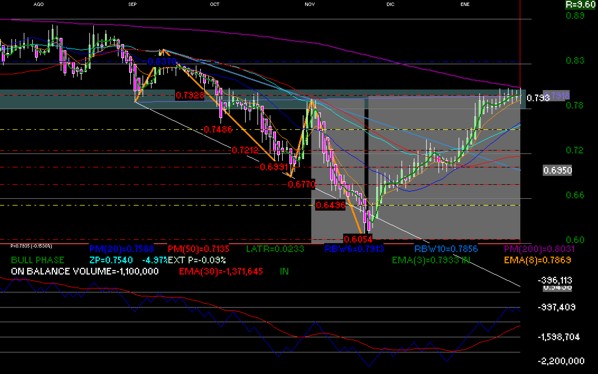Select the EMA(3)=0.7933 IN readout
Screen dimensions: 598x374
[431, 260]
